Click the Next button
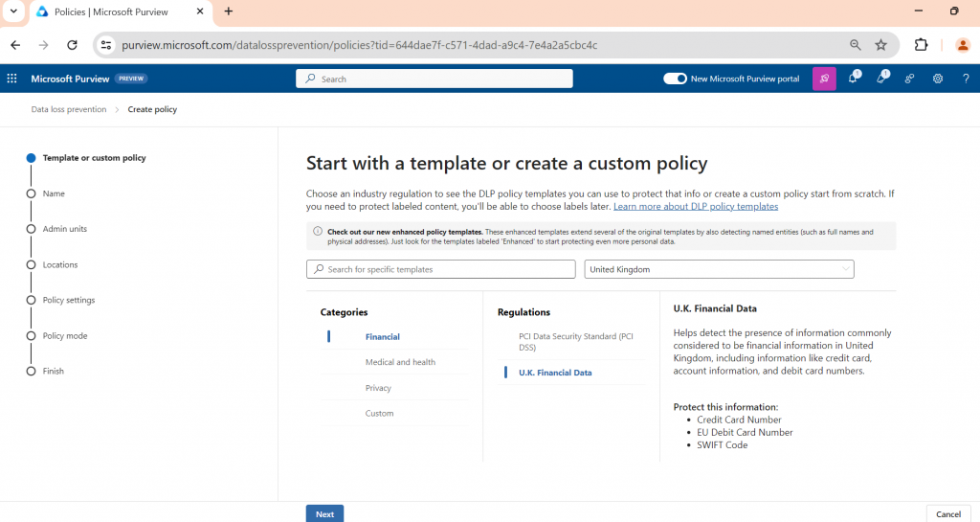Image resolution: width=980 pixels, height=522 pixels. 324,513
